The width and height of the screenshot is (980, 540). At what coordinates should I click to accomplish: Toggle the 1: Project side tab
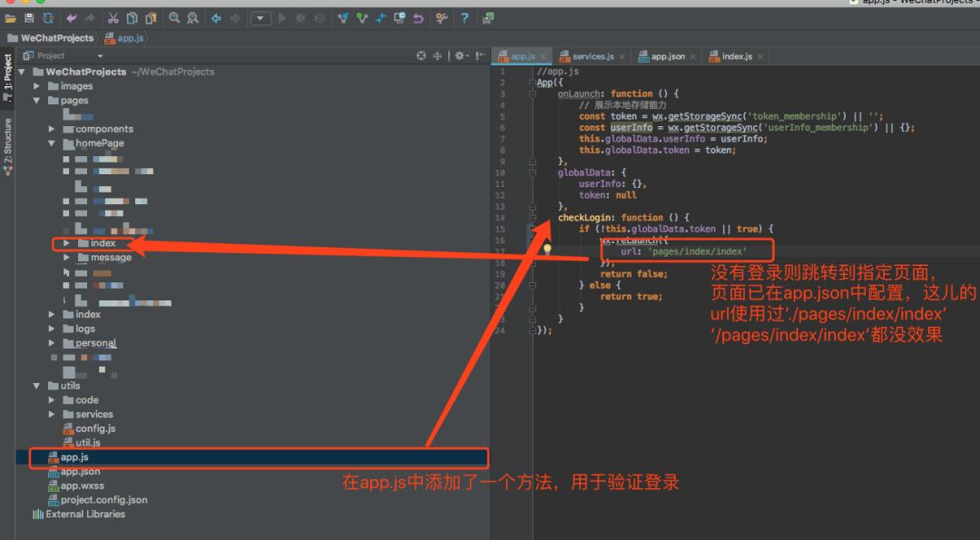point(7,77)
